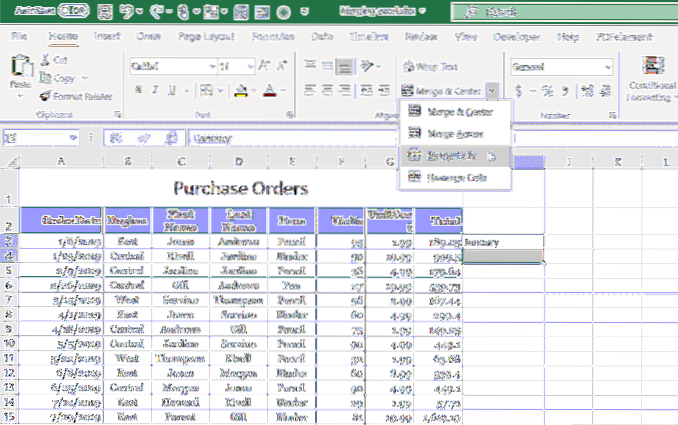This screenshot has height=425, width=678.
Task: Toggle Top Align
Action: 310,66
